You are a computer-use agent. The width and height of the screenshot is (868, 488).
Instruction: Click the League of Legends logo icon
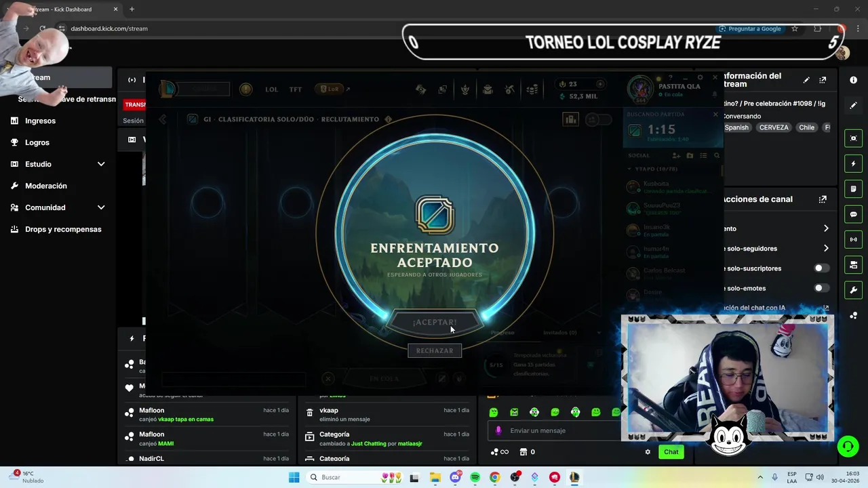[167, 89]
